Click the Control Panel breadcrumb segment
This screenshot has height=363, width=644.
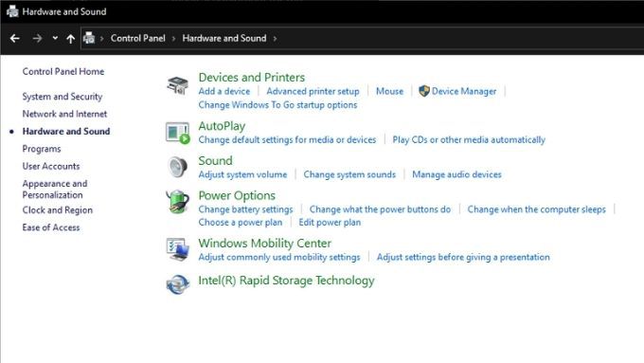138,38
